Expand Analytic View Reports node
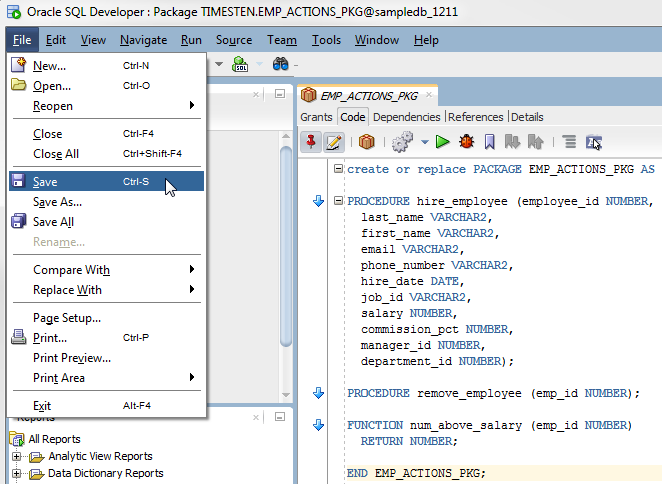Screen dimensions: 662x484 [x=16, y=457]
